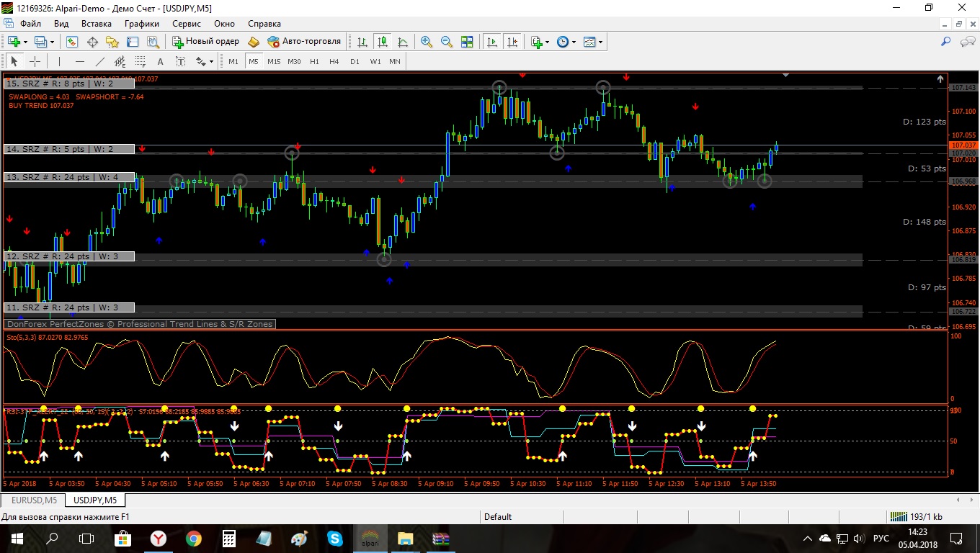Expand the periodicity clock dropdown
The width and height of the screenshot is (980, 553).
click(x=574, y=42)
